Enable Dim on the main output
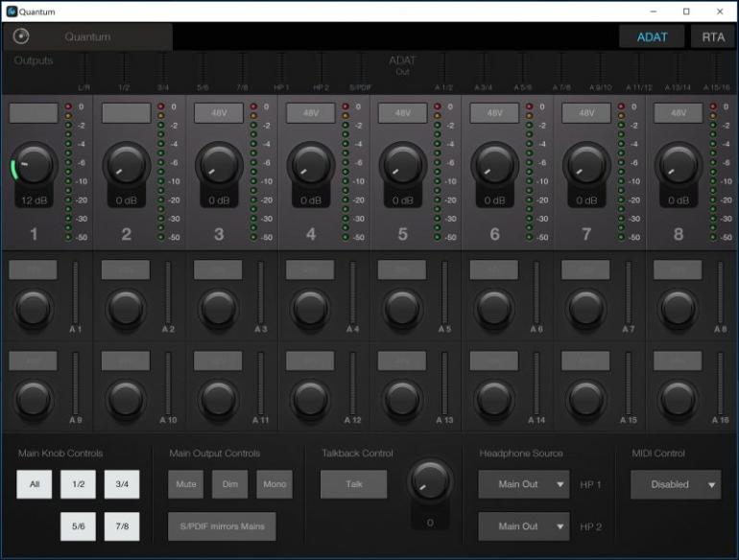The height and width of the screenshot is (560, 739). coord(230,484)
